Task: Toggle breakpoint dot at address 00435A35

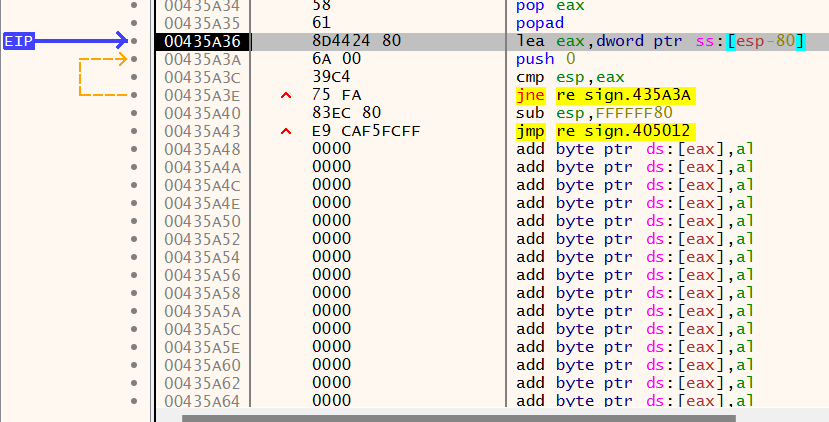Action: click(x=134, y=23)
